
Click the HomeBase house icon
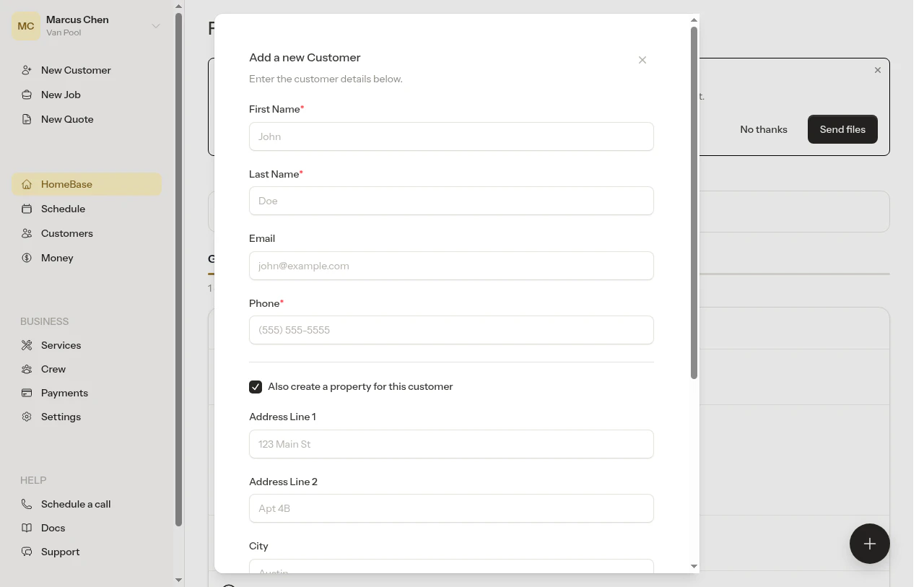[27, 184]
